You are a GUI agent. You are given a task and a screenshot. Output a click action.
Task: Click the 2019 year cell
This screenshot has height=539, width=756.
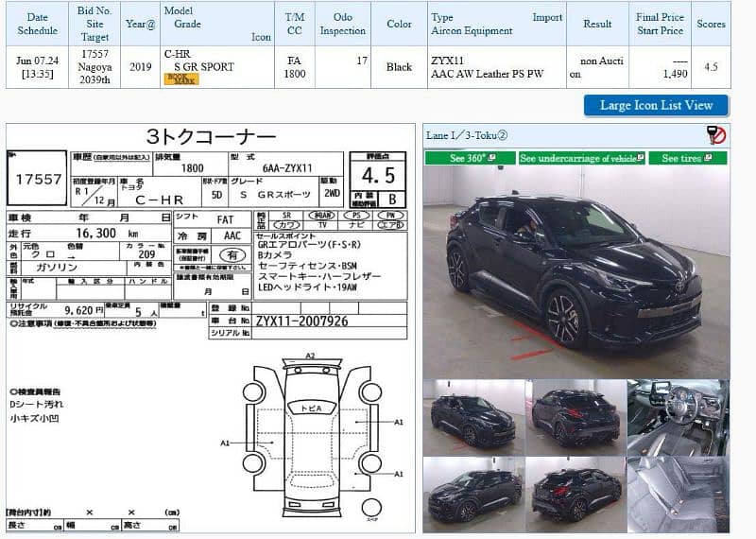point(140,67)
